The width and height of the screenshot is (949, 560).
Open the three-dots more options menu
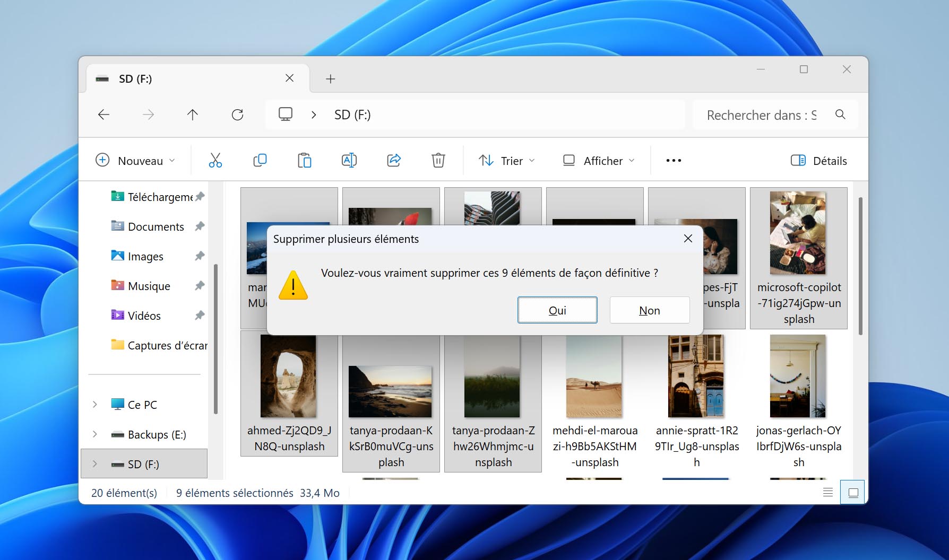point(674,160)
